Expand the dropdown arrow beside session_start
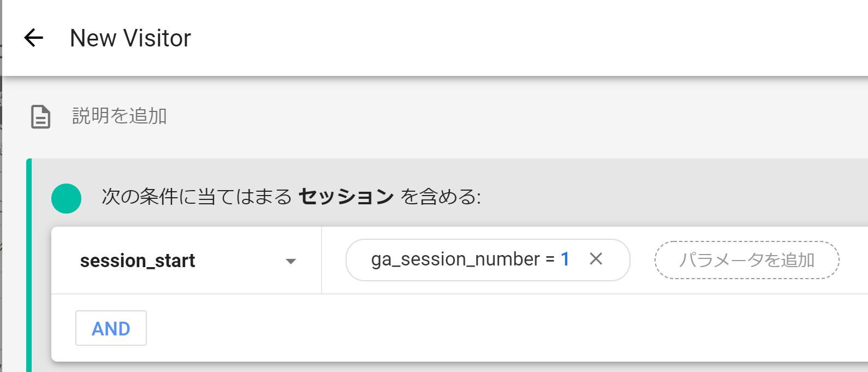 (x=293, y=261)
